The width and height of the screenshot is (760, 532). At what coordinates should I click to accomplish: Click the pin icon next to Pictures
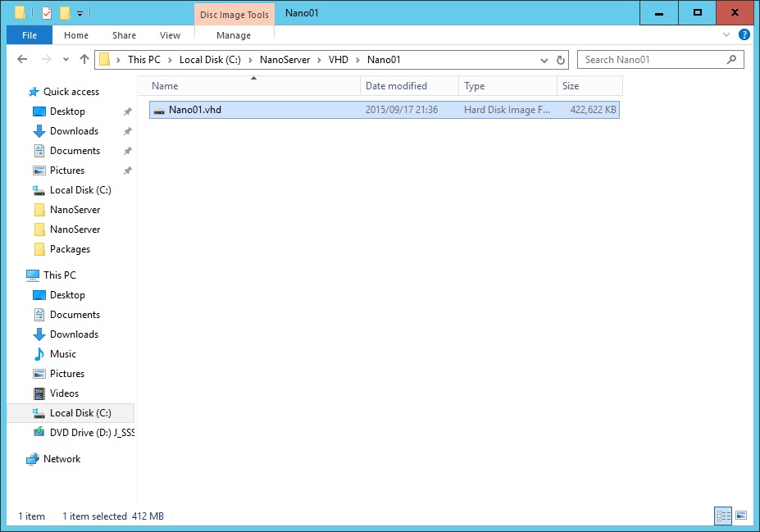point(127,171)
